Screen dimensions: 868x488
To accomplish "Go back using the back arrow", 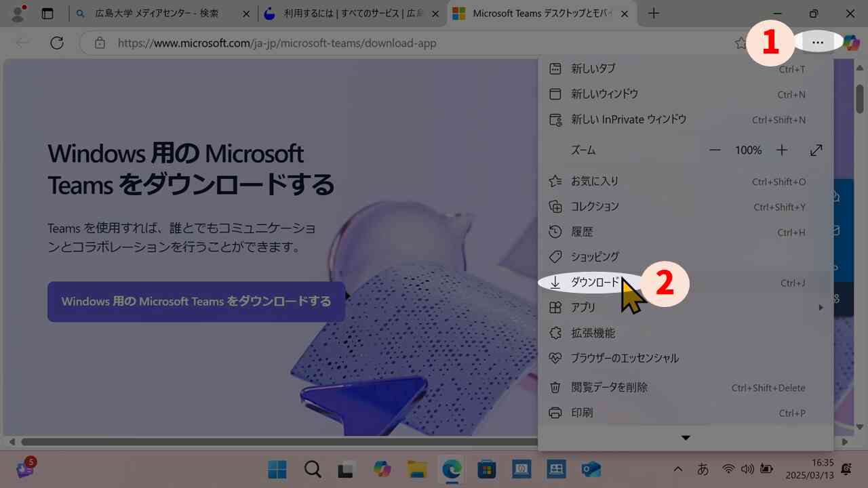I will 22,42.
